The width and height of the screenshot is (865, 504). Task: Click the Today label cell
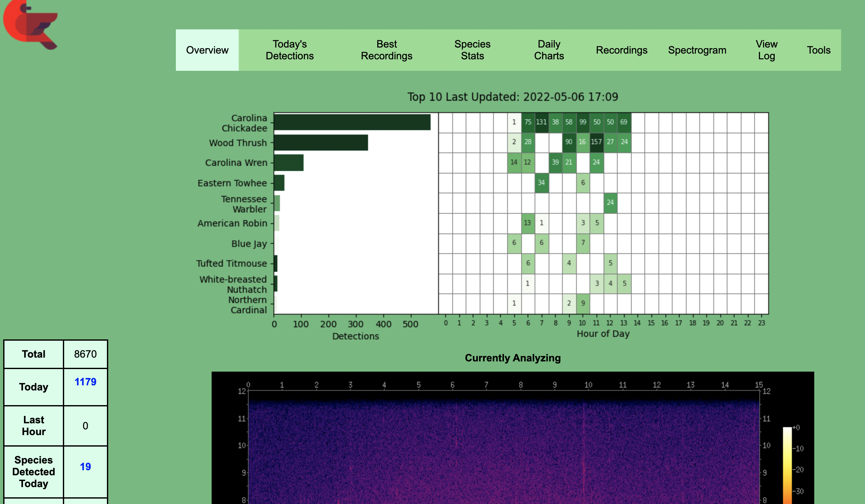pyautogui.click(x=34, y=387)
